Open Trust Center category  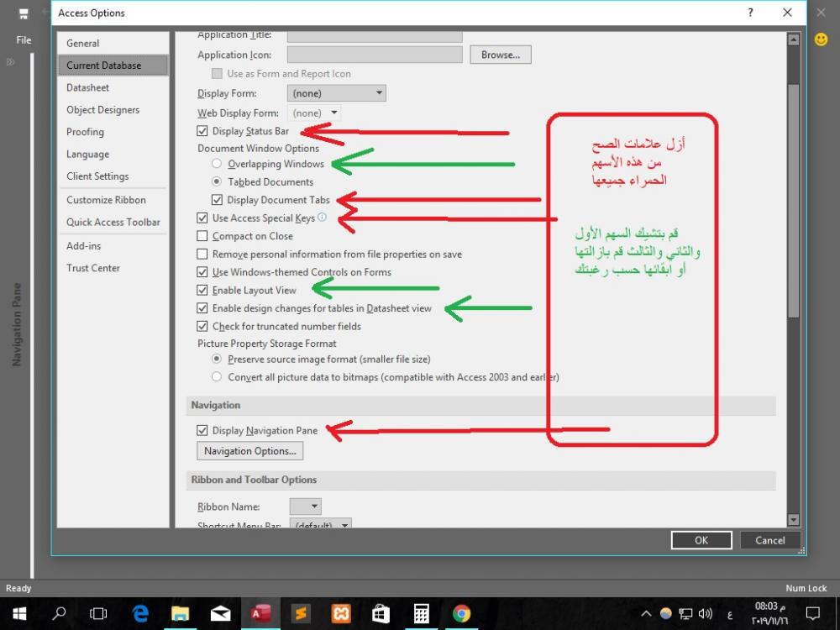[113, 268]
